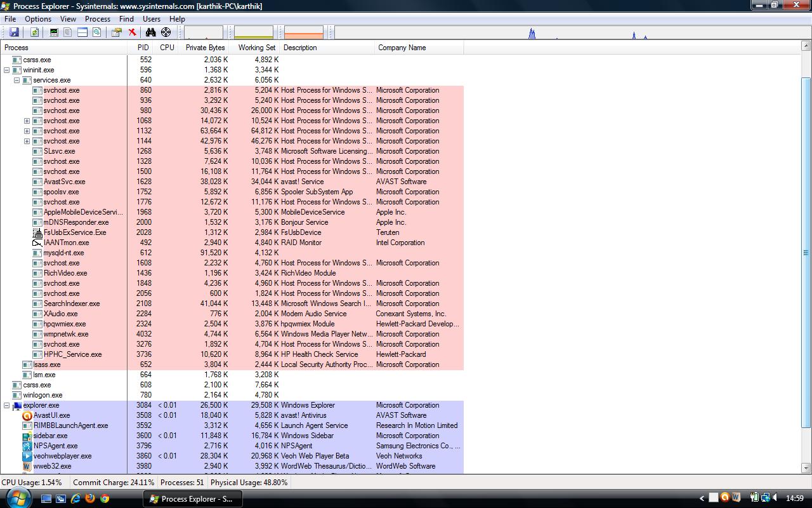The height and width of the screenshot is (508, 812).
Task: Click the vertical scrollbar down arrow
Action: click(806, 468)
